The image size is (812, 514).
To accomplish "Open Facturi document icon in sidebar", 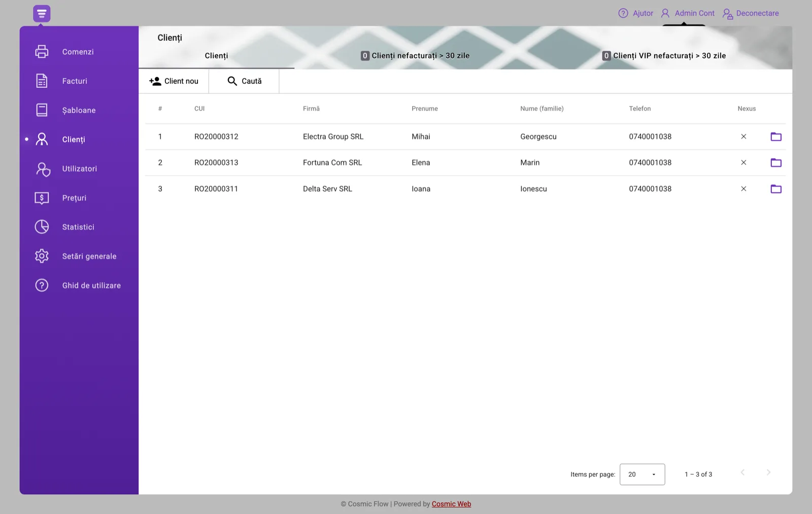I will tap(42, 81).
